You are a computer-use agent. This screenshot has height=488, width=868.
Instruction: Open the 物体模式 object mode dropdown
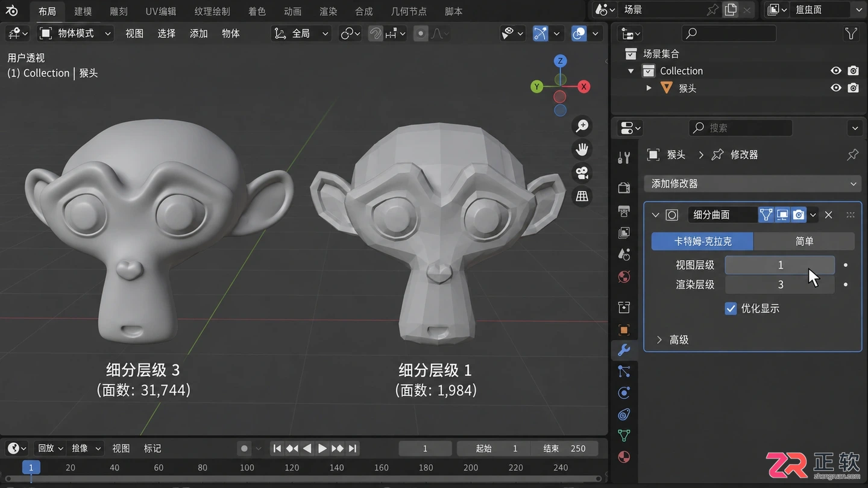(x=75, y=34)
